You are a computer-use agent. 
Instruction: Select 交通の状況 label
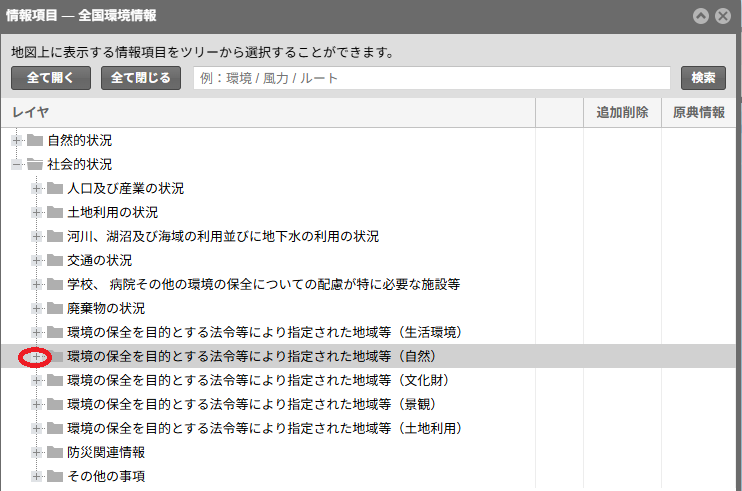tap(99, 260)
